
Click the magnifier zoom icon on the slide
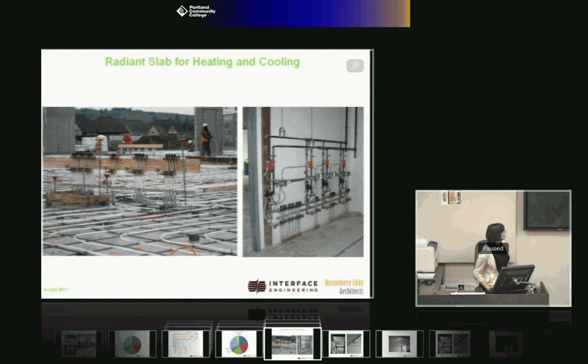[x=355, y=66]
